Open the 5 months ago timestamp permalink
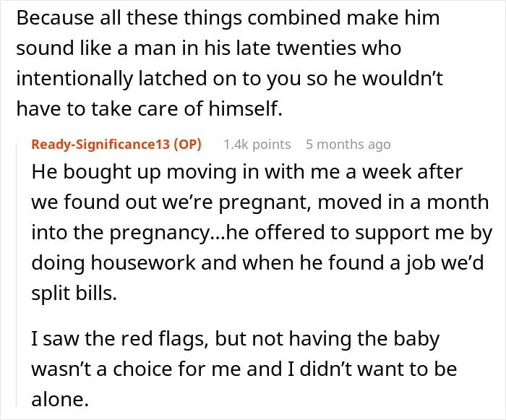 click(x=348, y=145)
